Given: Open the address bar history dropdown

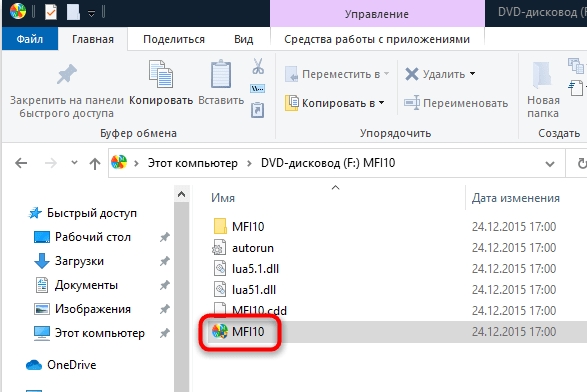Looking at the screenshot, I should pyautogui.click(x=550, y=164).
